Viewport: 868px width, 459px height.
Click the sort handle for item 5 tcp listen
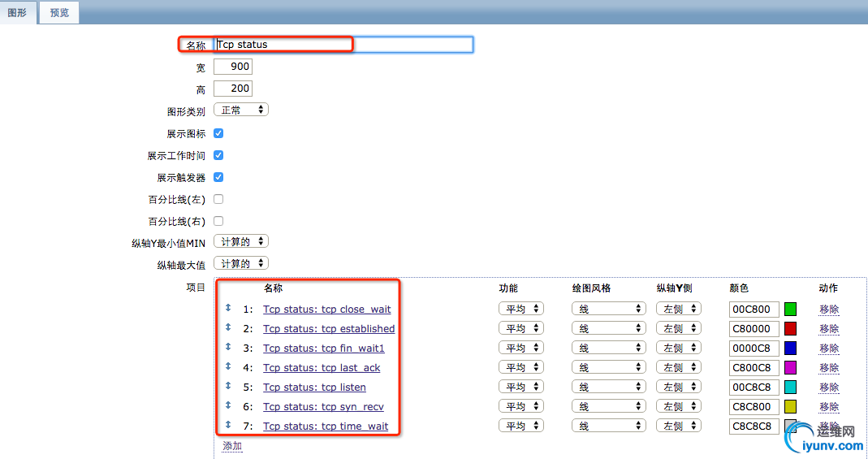pos(228,385)
